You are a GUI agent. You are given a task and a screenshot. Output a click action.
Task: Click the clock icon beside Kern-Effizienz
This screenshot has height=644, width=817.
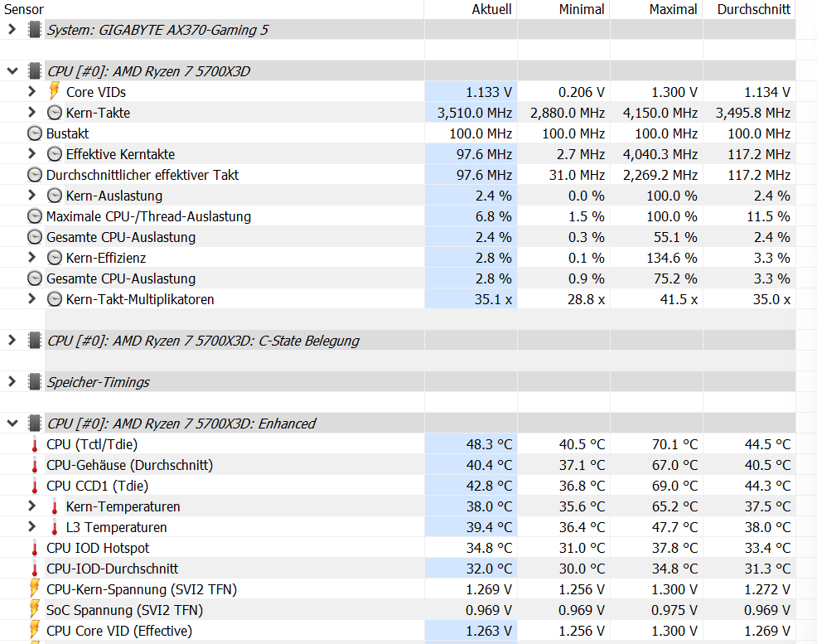click(54, 258)
